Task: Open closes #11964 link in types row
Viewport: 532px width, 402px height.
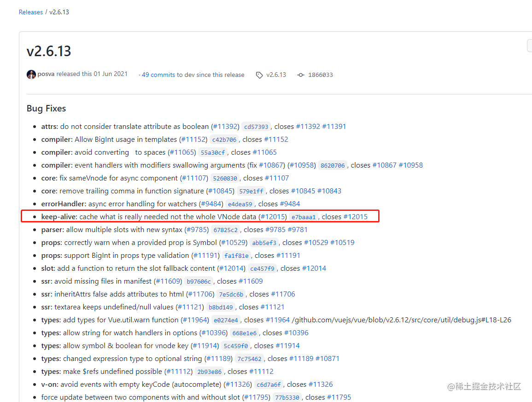Action: pyautogui.click(x=278, y=320)
